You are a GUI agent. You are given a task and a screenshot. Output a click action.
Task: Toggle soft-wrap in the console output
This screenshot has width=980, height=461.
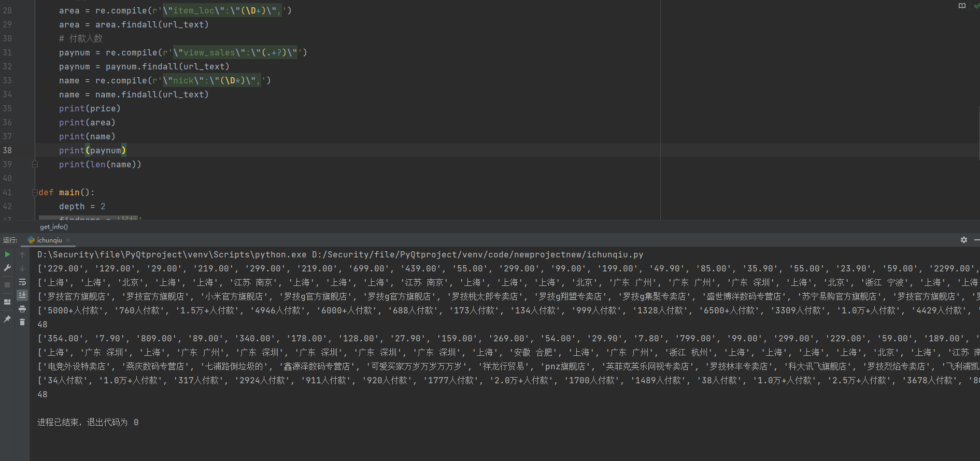pos(22,282)
